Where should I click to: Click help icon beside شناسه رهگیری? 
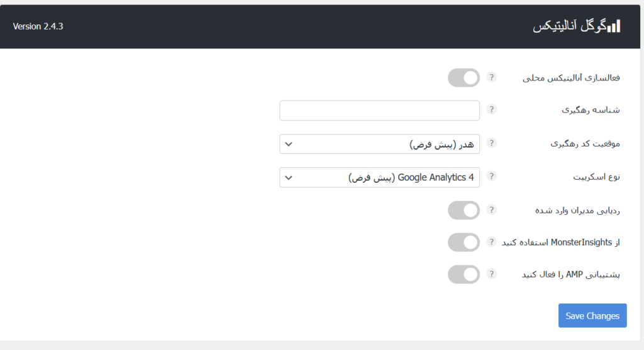(x=491, y=109)
